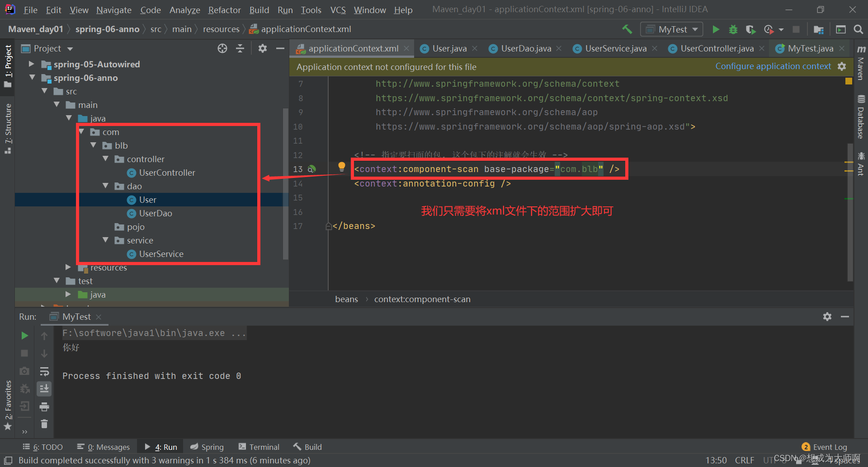Expand the spring-05-Autowired module
Image resolution: width=868 pixels, height=467 pixels.
31,64
